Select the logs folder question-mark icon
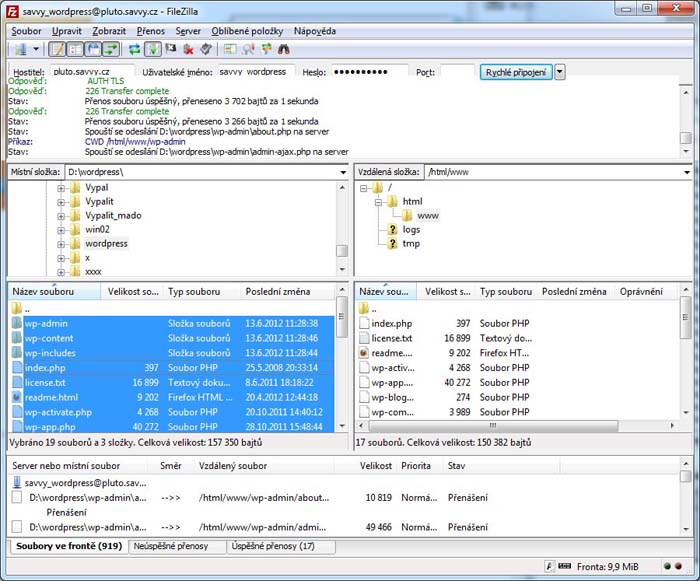 tap(392, 230)
